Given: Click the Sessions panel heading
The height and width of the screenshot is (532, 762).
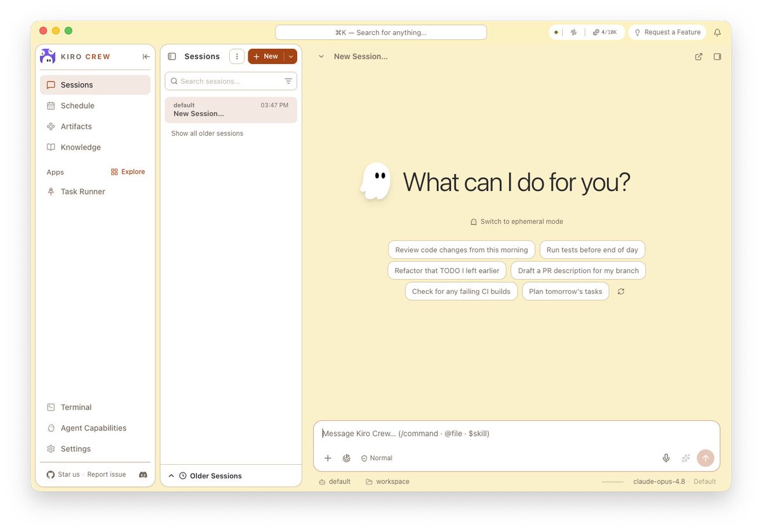Looking at the screenshot, I should (x=202, y=57).
